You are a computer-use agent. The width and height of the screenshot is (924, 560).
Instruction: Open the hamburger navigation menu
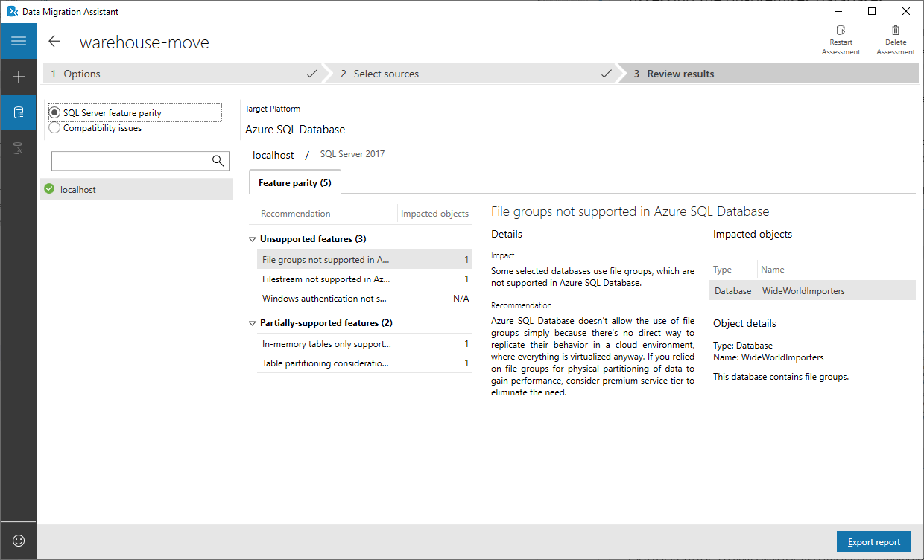[x=19, y=42]
